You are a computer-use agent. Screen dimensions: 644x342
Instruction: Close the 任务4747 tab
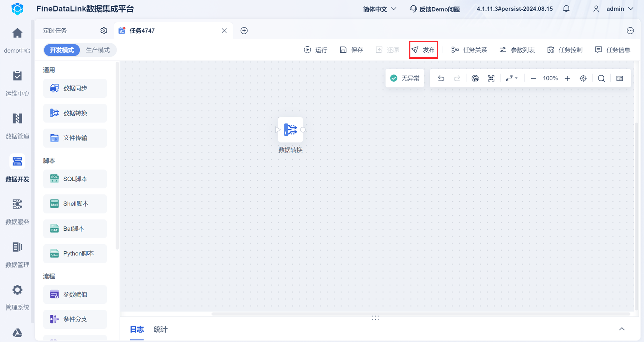[x=224, y=31]
